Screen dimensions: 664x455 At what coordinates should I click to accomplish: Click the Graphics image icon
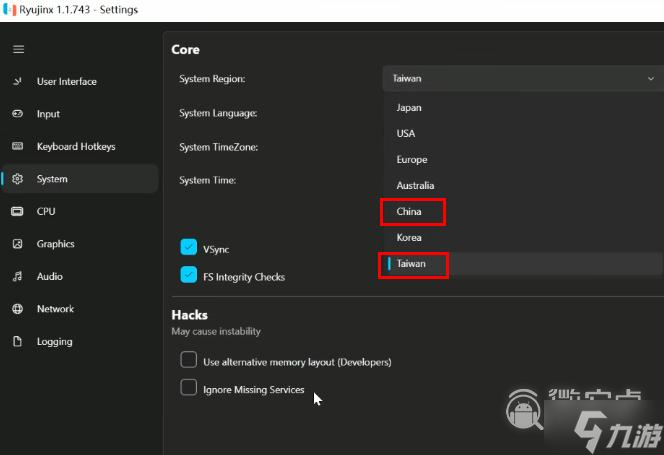[x=17, y=244]
